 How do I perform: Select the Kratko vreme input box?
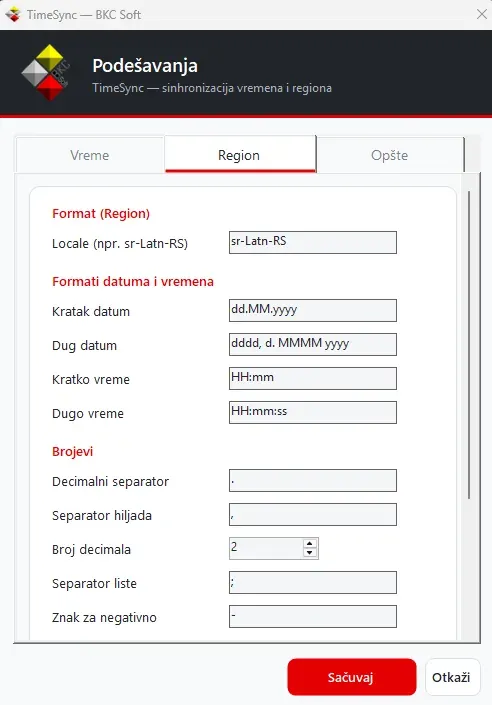click(x=313, y=378)
